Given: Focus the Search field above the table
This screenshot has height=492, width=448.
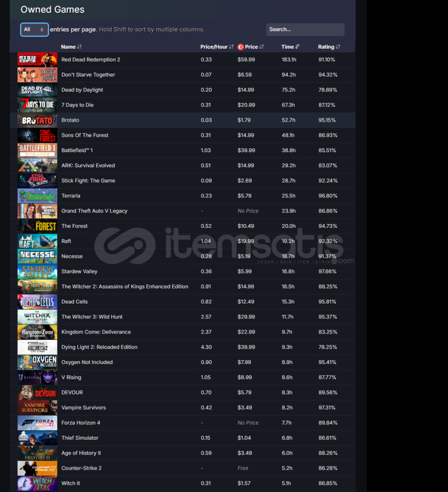Looking at the screenshot, I should point(305,30).
